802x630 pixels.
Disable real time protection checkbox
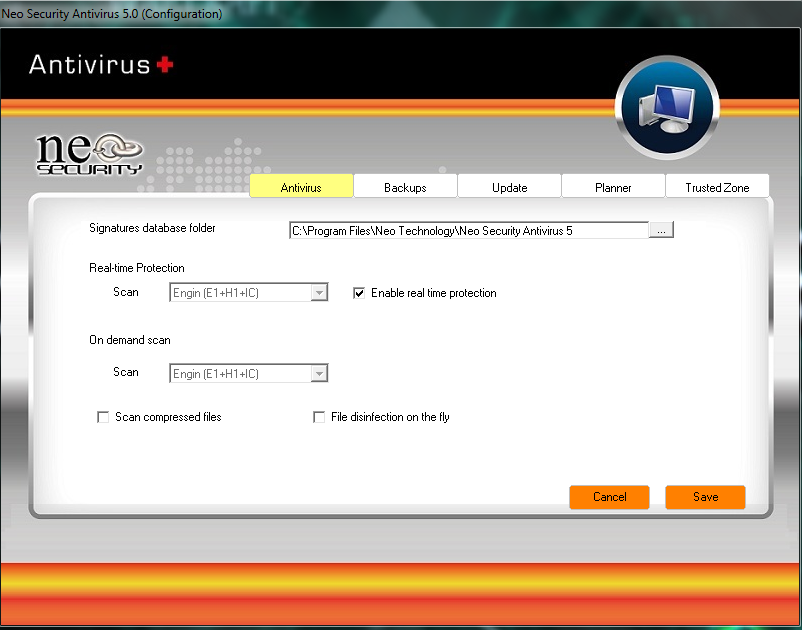(x=359, y=293)
